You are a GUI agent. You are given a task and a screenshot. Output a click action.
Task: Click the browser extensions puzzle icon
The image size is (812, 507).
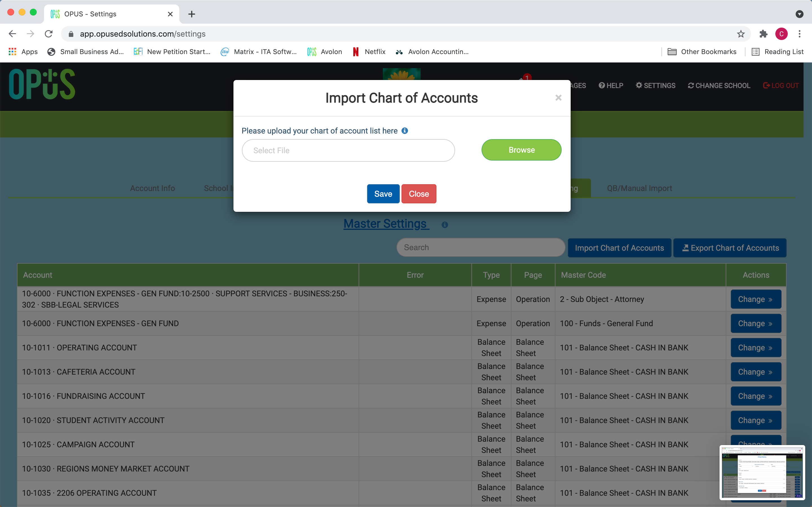coord(763,34)
